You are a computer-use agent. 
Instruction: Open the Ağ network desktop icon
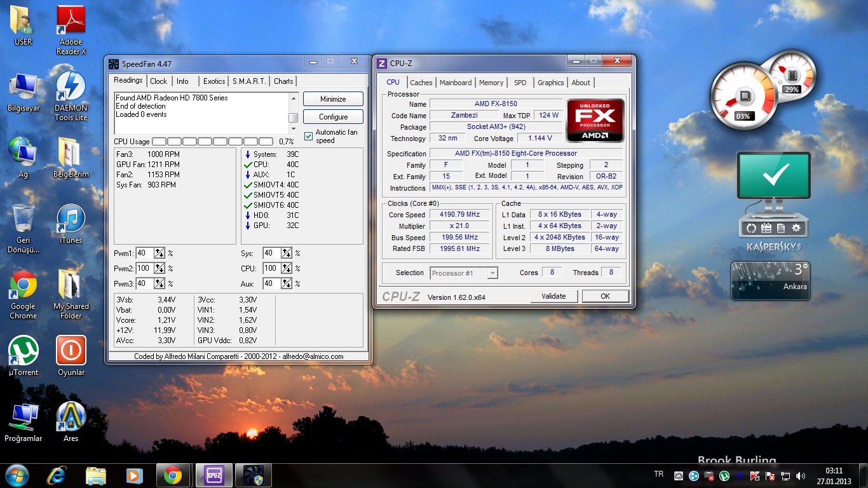pos(23,158)
